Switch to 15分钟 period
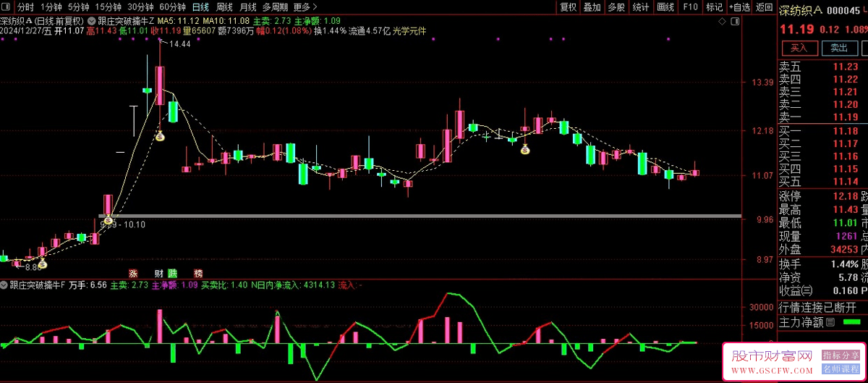 point(109,7)
